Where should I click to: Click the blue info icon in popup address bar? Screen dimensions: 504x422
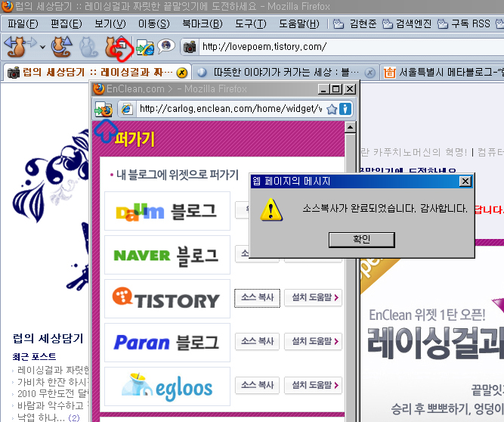(x=345, y=109)
